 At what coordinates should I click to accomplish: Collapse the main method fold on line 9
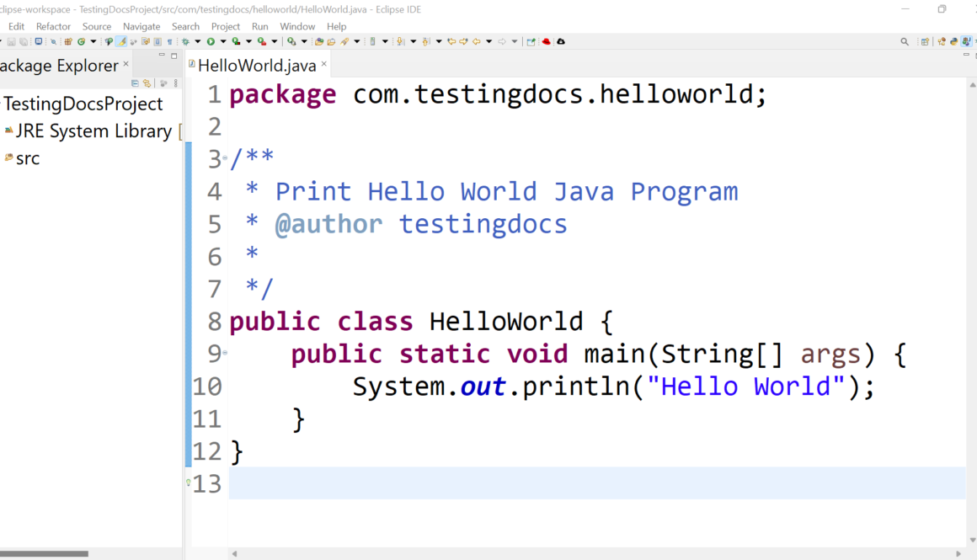coord(225,353)
